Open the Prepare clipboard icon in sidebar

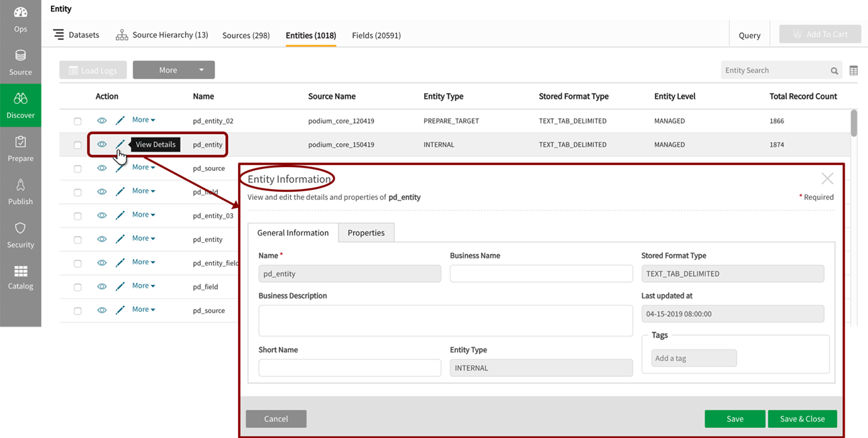[20, 142]
